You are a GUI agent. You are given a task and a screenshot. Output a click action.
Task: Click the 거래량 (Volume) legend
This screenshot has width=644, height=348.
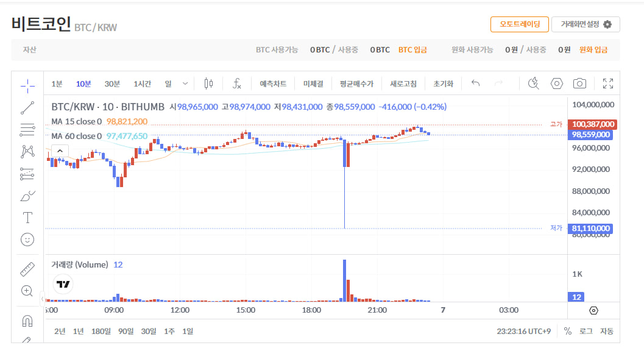click(x=80, y=265)
